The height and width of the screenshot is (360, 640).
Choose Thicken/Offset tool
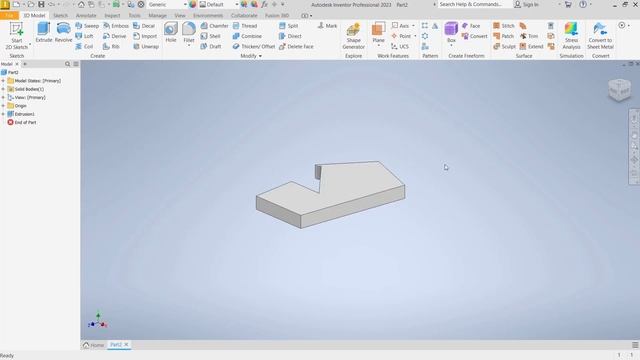tap(253, 47)
